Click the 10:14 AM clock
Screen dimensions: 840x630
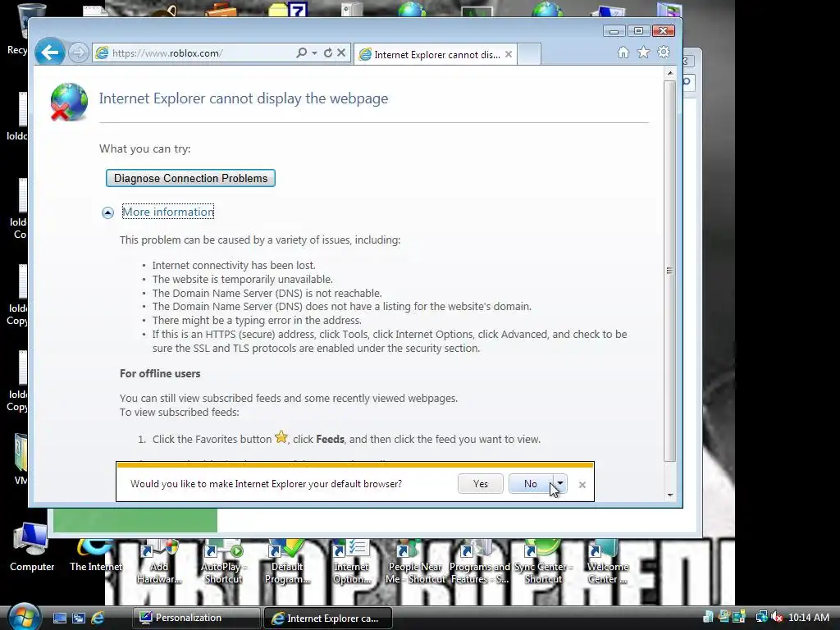(809, 617)
